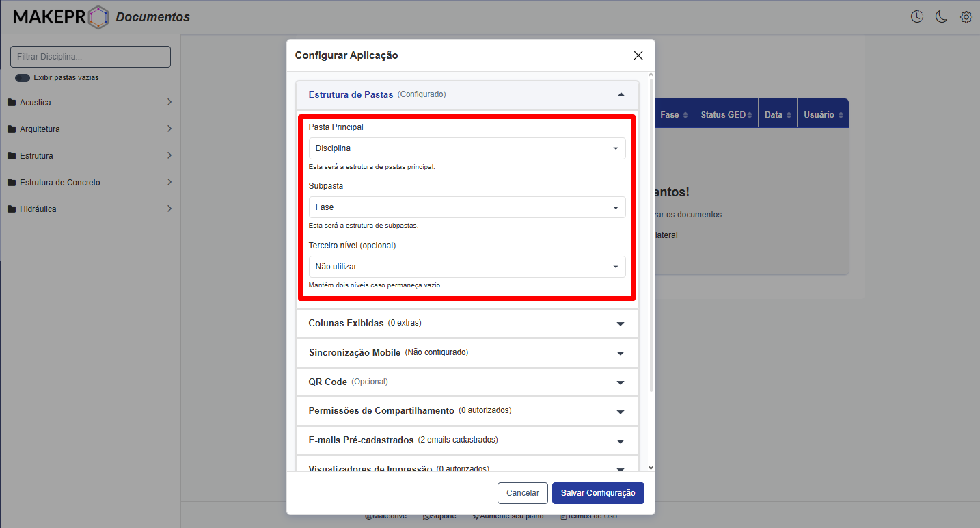This screenshot has width=980, height=528.
Task: Open the history clock icon
Action: coord(916,17)
